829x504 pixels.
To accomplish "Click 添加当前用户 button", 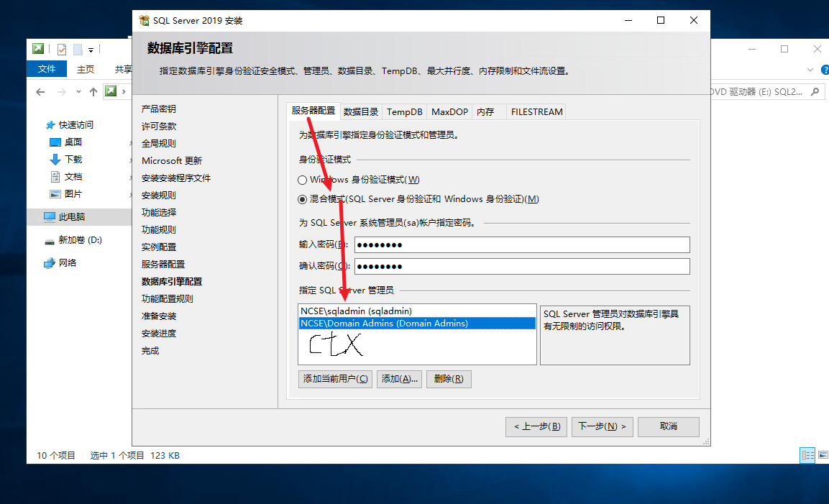I will [x=335, y=379].
